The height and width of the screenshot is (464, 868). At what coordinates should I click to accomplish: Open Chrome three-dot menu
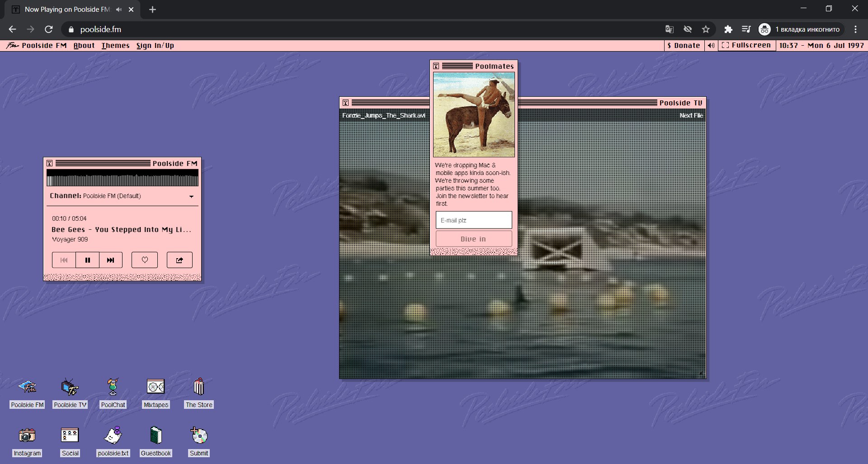[855, 29]
